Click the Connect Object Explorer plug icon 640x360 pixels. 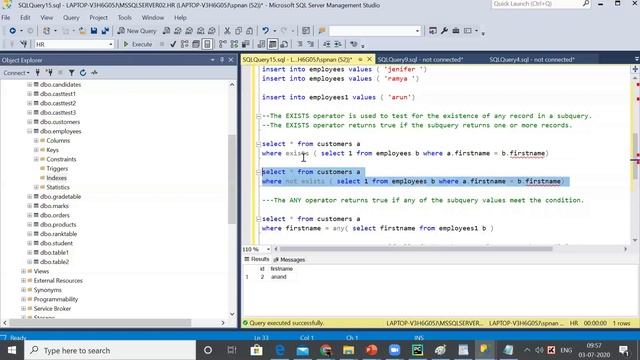point(38,73)
